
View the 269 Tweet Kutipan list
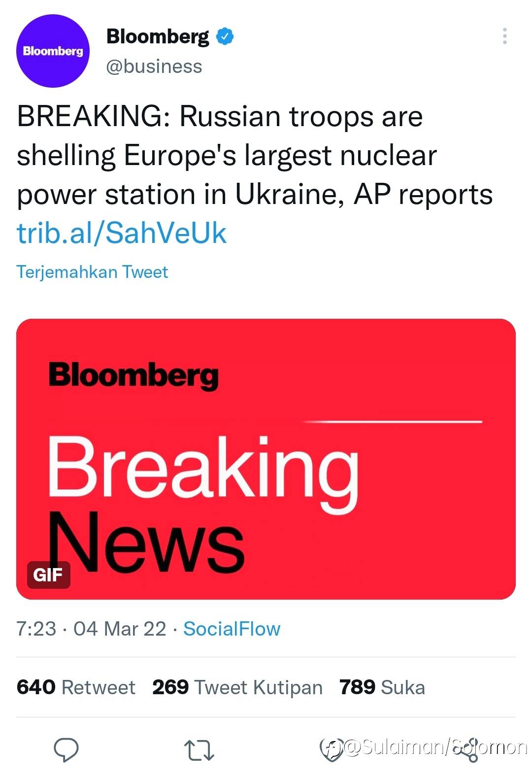[x=237, y=687]
